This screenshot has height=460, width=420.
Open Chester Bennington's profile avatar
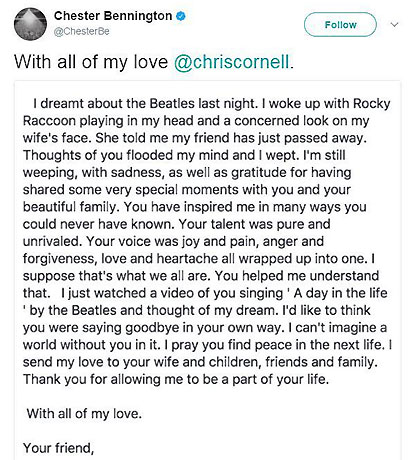30,24
